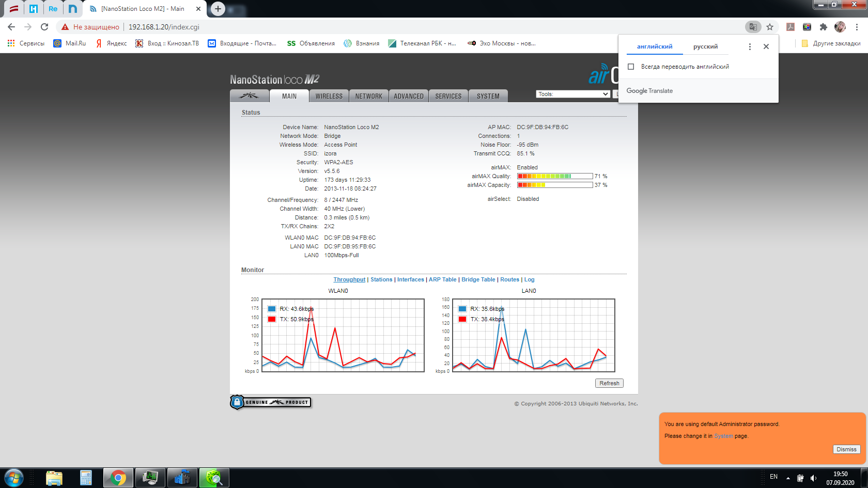The image size is (868, 488).
Task: Click the airMAX Quality bar
Action: 555,176
